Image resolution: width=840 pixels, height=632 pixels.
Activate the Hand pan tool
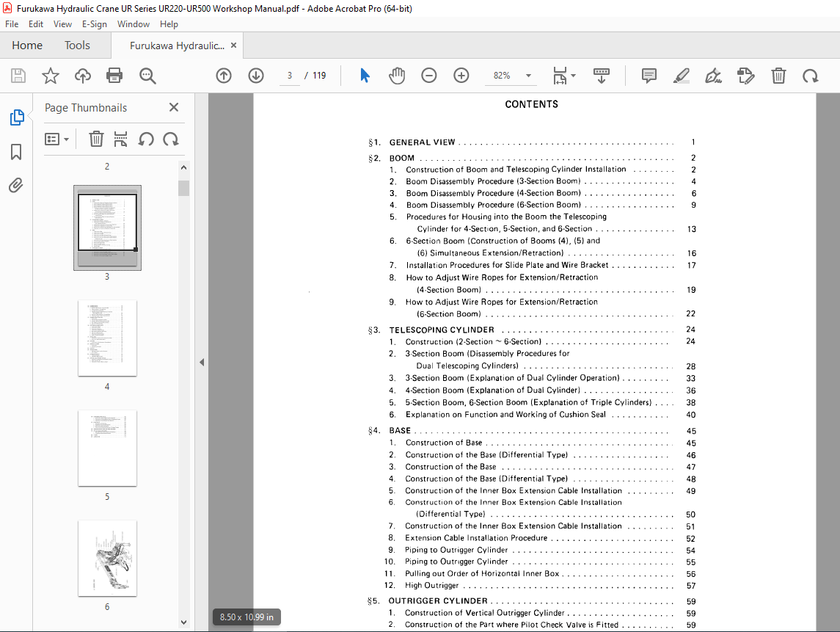[397, 76]
